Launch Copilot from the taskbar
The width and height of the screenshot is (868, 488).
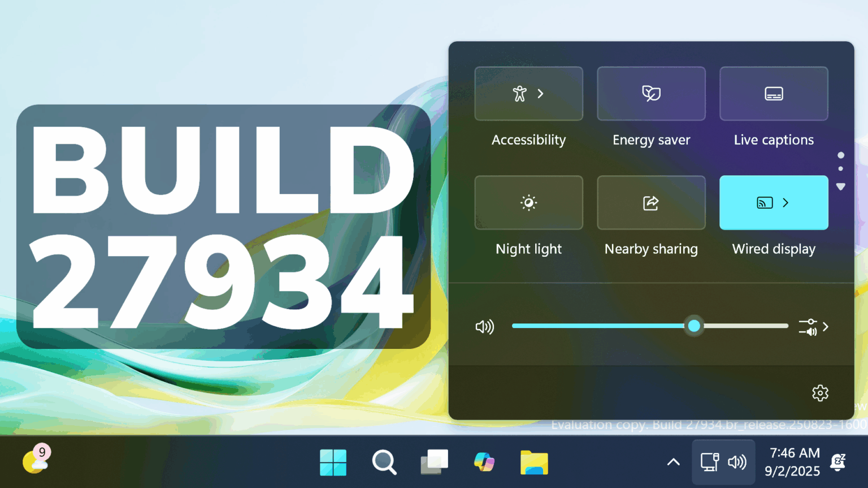pos(484,462)
